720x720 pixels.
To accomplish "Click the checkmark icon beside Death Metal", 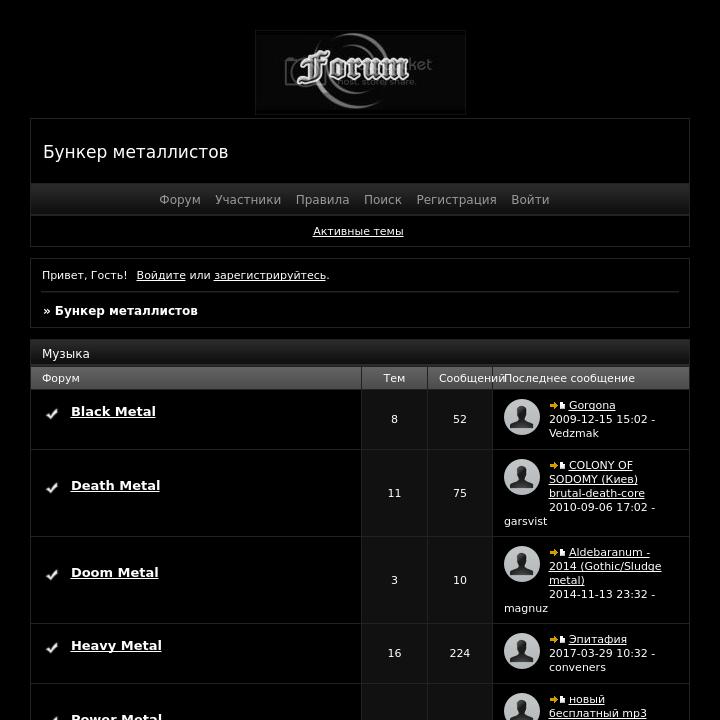I will (52, 487).
